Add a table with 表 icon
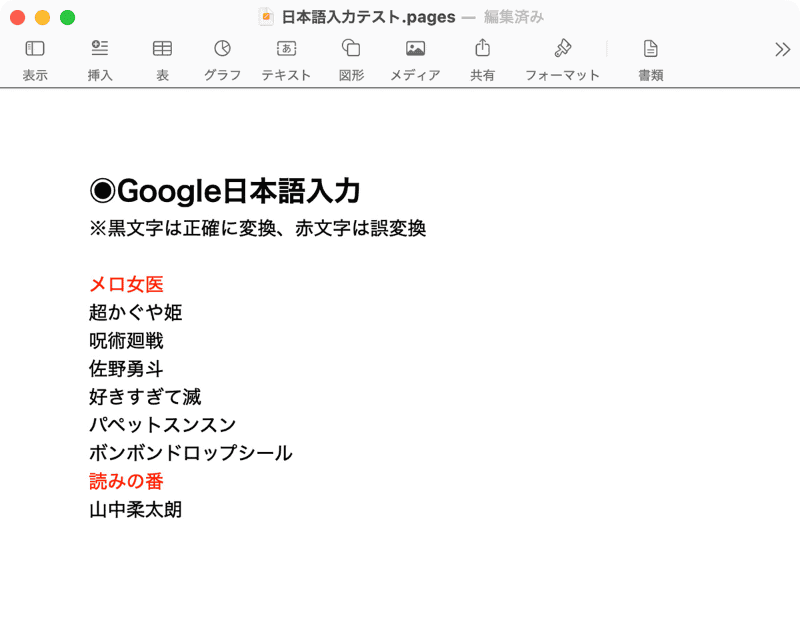 click(162, 48)
